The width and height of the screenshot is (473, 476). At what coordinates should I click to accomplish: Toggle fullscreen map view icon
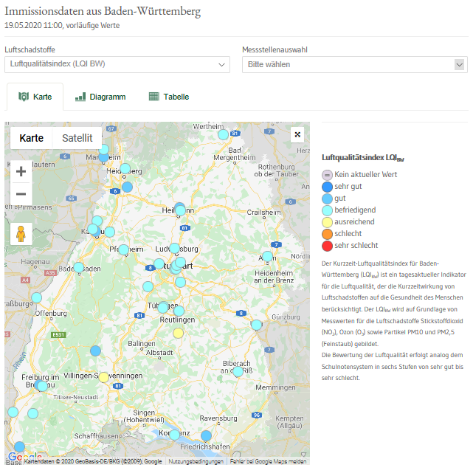pos(297,134)
